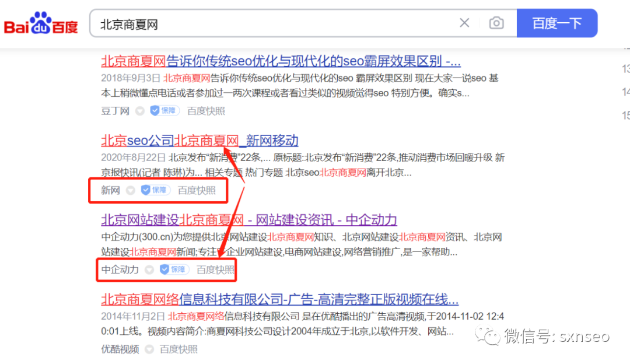Viewport: 630px width, 364px height.
Task: Open 百度快照 for the 中企动力 result
Action: point(215,269)
